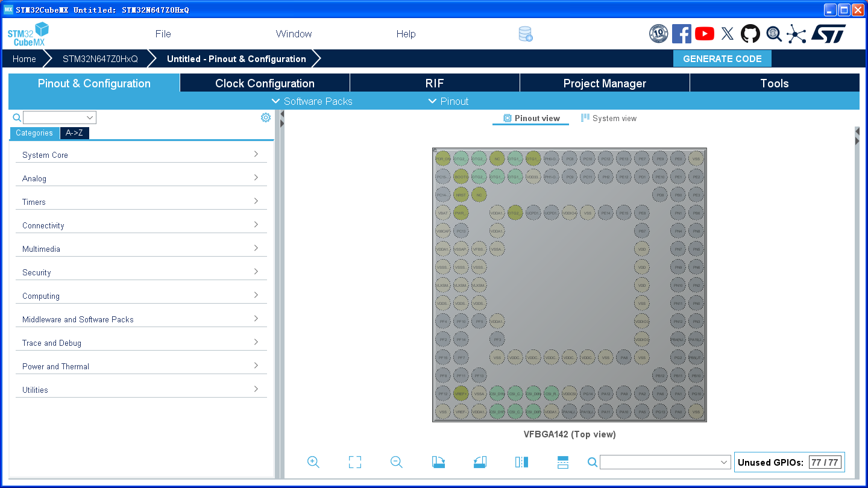Flip the chip horizontally
This screenshot has height=488, width=868.
click(521, 462)
